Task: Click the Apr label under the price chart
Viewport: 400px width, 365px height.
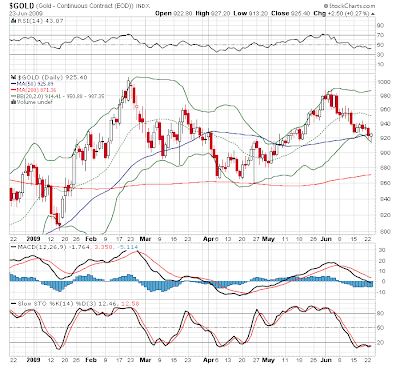Action: [x=208, y=239]
